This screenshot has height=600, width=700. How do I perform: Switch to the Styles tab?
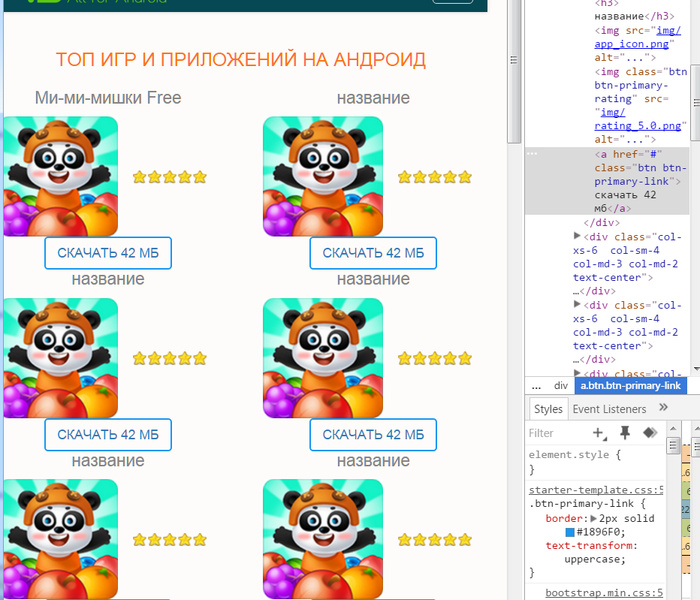tap(548, 409)
